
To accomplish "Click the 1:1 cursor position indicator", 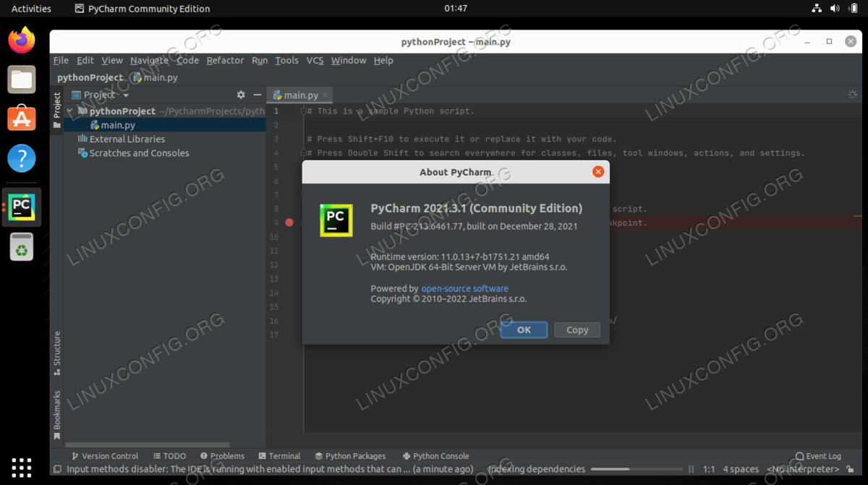I will (x=709, y=469).
